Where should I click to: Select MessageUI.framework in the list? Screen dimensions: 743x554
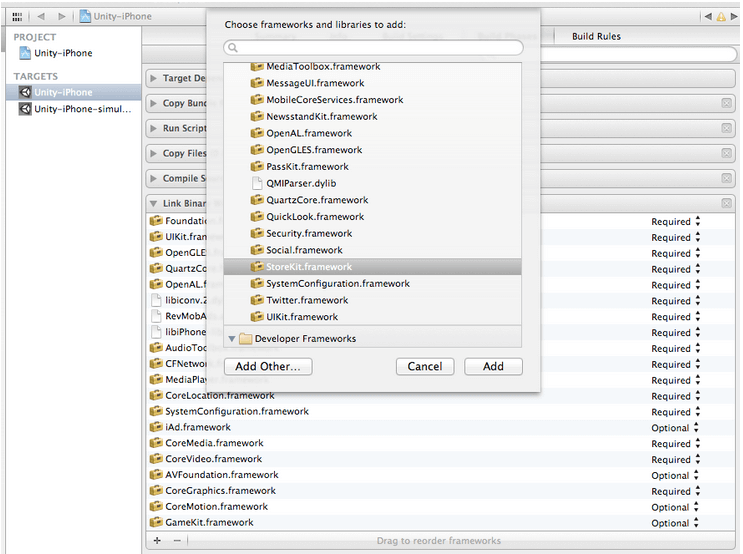[x=372, y=83]
